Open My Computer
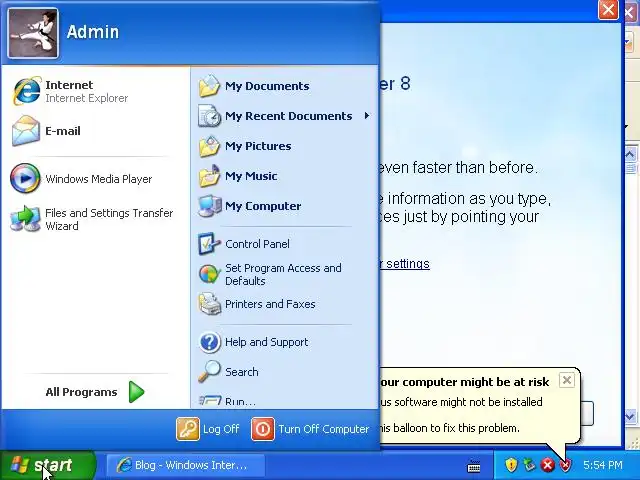 pyautogui.click(x=250, y=206)
